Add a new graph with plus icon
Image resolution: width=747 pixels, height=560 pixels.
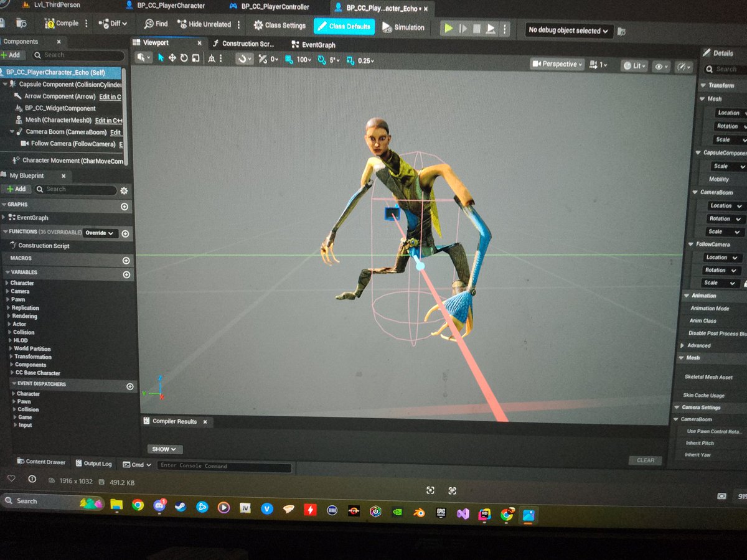(x=125, y=207)
